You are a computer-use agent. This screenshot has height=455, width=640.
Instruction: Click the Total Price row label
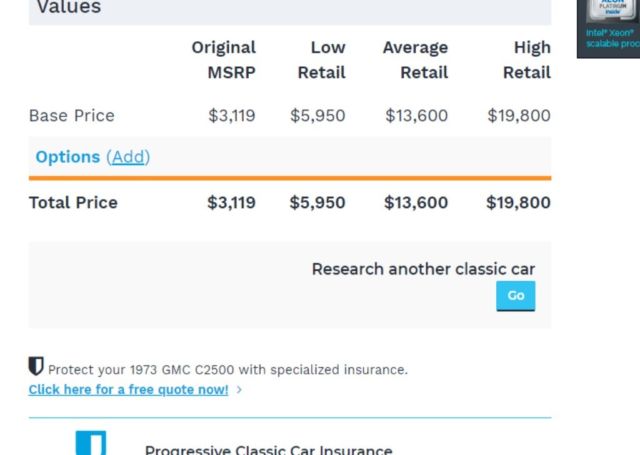[73, 203]
